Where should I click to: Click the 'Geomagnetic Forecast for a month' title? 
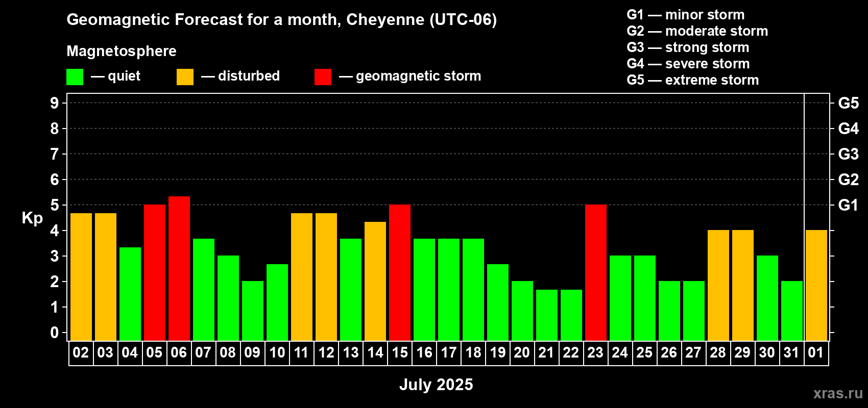point(282,20)
